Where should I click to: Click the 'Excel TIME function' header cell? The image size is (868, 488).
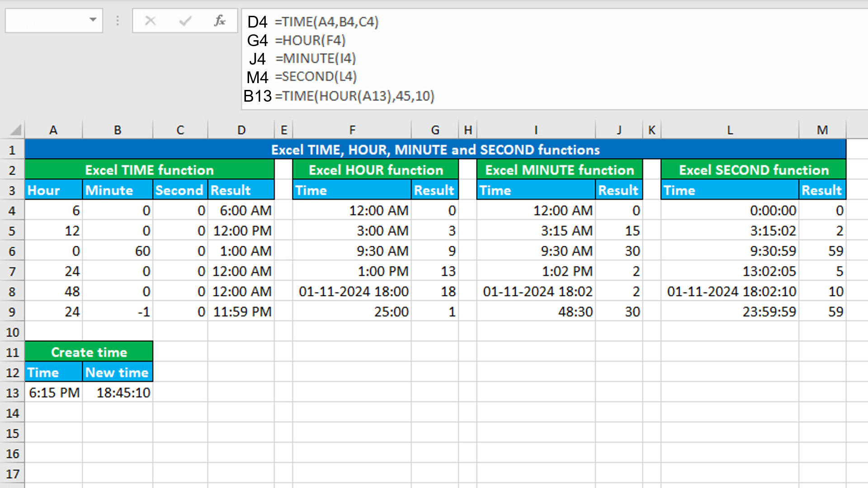[150, 170]
